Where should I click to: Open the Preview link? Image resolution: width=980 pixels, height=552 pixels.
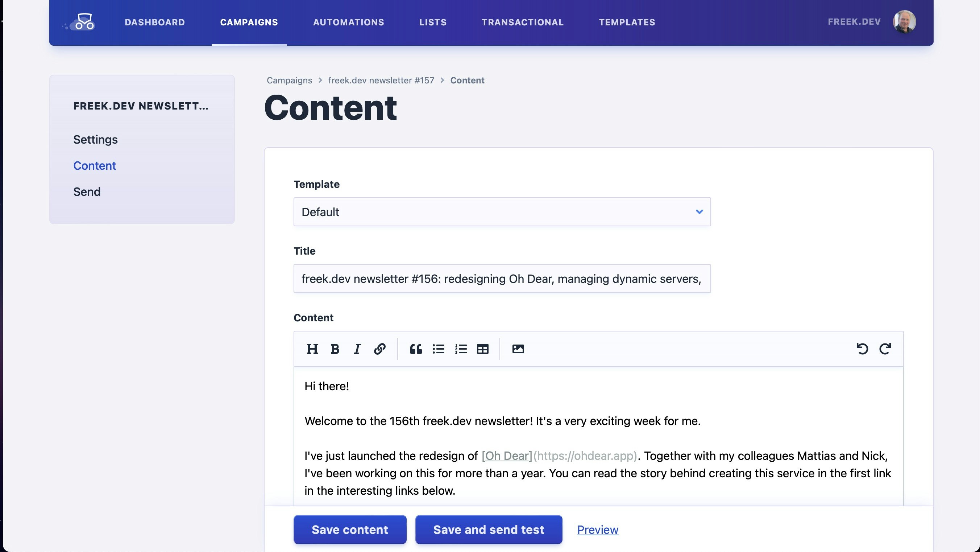click(597, 530)
